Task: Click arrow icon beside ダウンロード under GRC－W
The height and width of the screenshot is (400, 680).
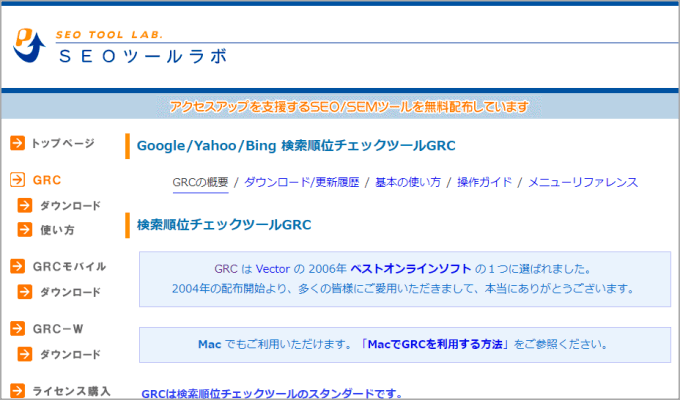Action: pos(25,354)
